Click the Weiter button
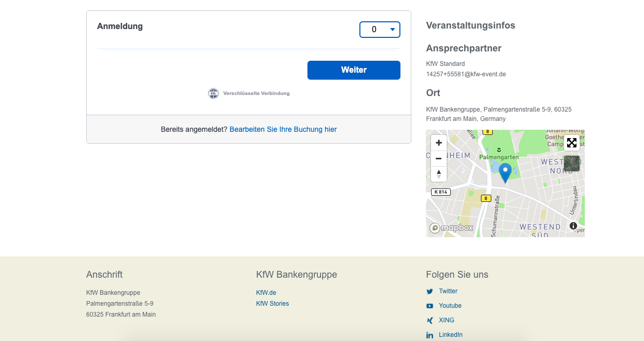 tap(354, 70)
